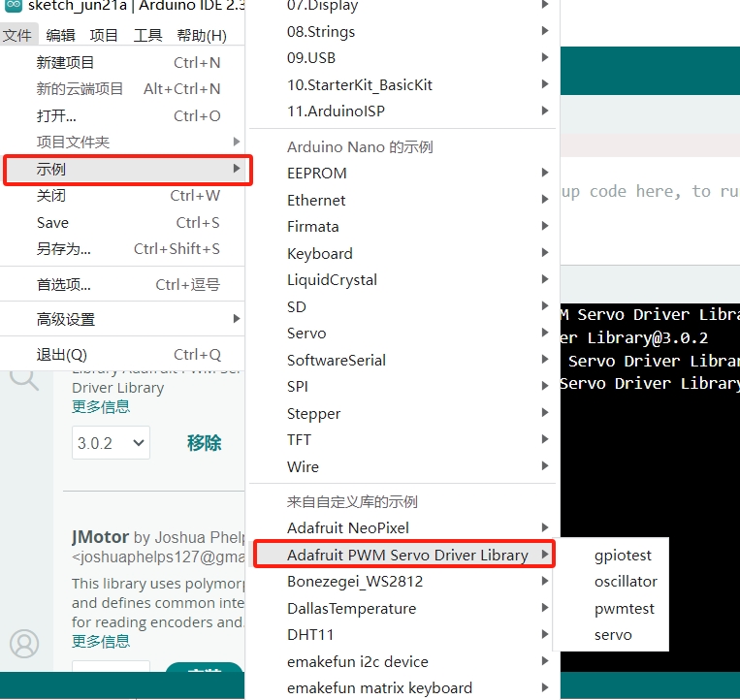Select 新建项目 from the file menu
740x700 pixels.
(65, 63)
